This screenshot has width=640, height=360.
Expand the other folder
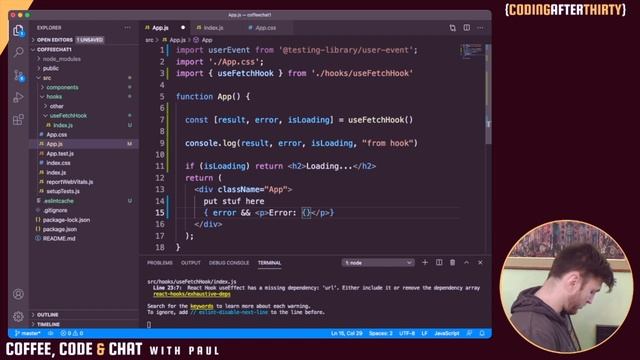(56, 106)
